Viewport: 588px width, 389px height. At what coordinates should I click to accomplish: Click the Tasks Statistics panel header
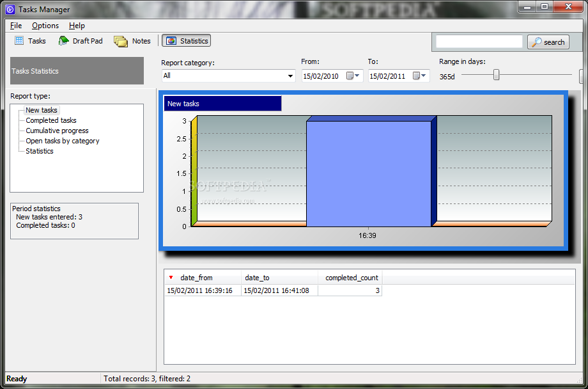tap(77, 70)
